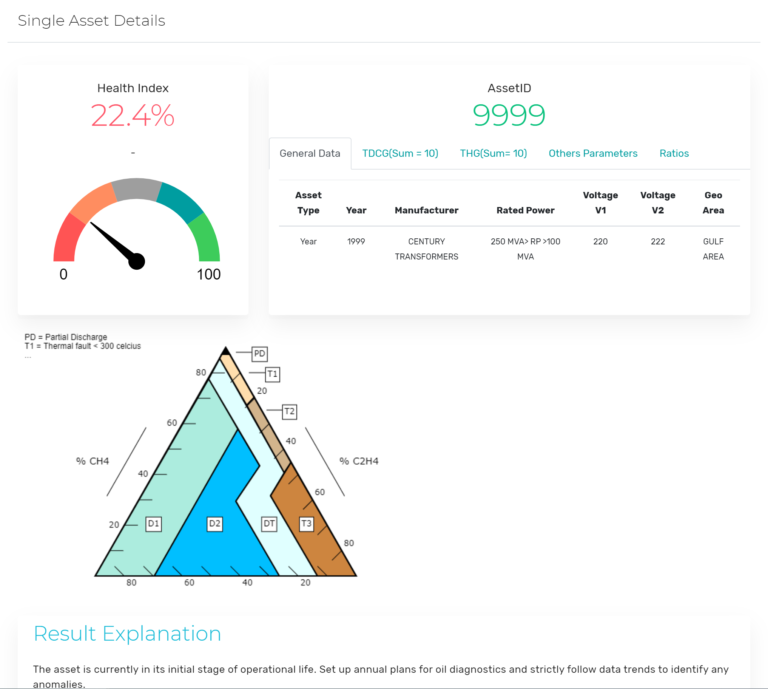Switch to the General Data tab
The image size is (768, 689).
(x=310, y=153)
